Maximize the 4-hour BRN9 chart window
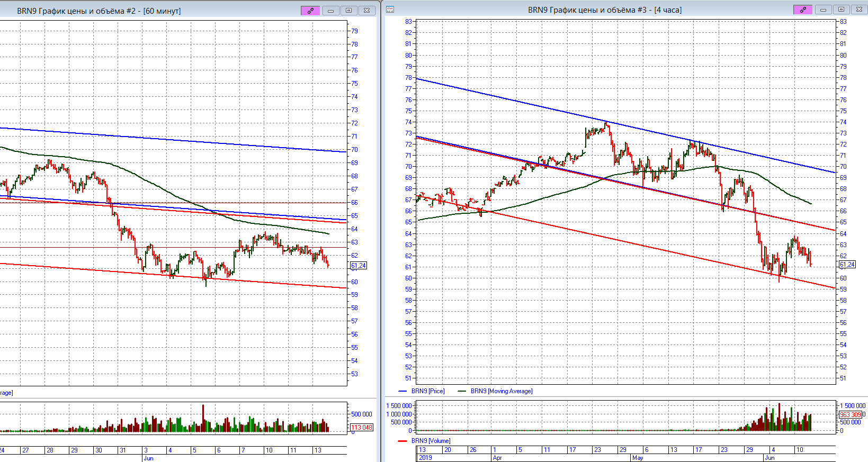This screenshot has width=868, height=462. pos(841,10)
